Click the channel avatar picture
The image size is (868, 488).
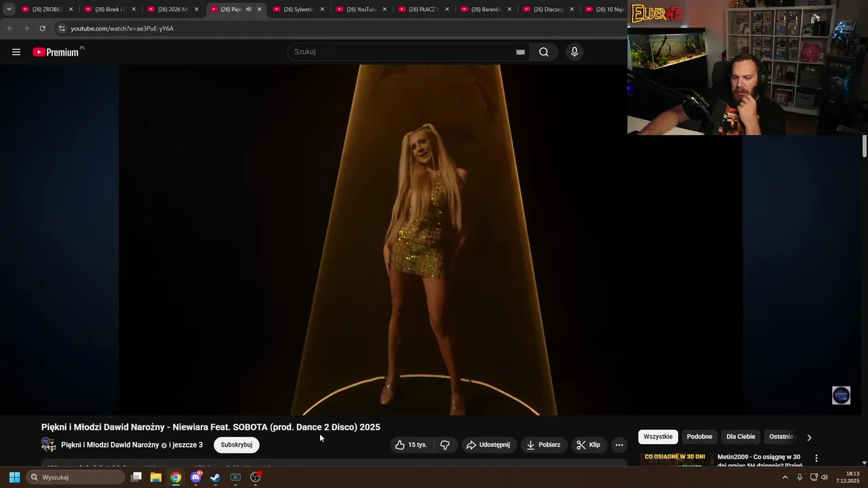(x=49, y=445)
